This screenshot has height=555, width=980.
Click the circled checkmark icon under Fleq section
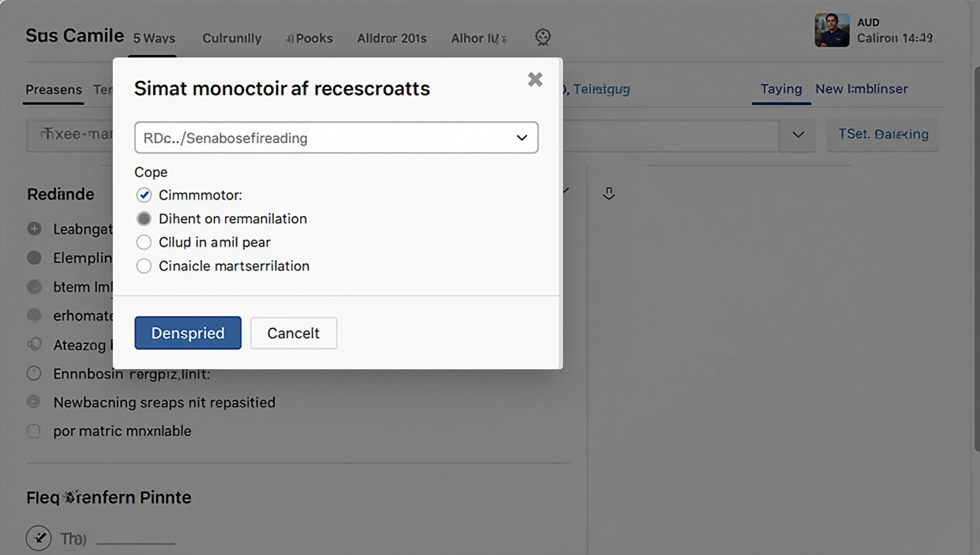point(39,538)
